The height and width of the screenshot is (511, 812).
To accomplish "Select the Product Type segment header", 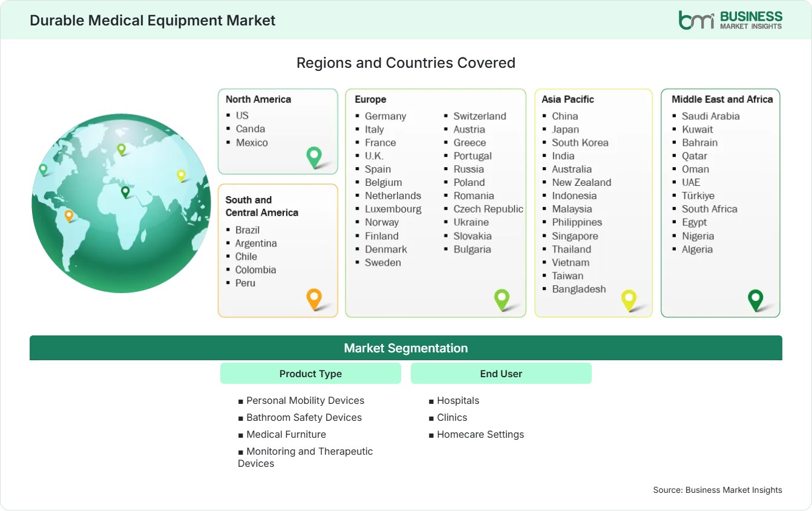I will (310, 374).
